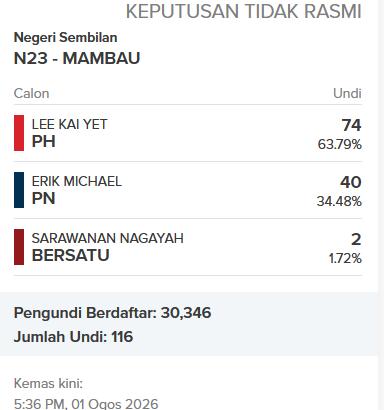Select candidate name LEE KAI YET
The image size is (384, 410).
69,124
